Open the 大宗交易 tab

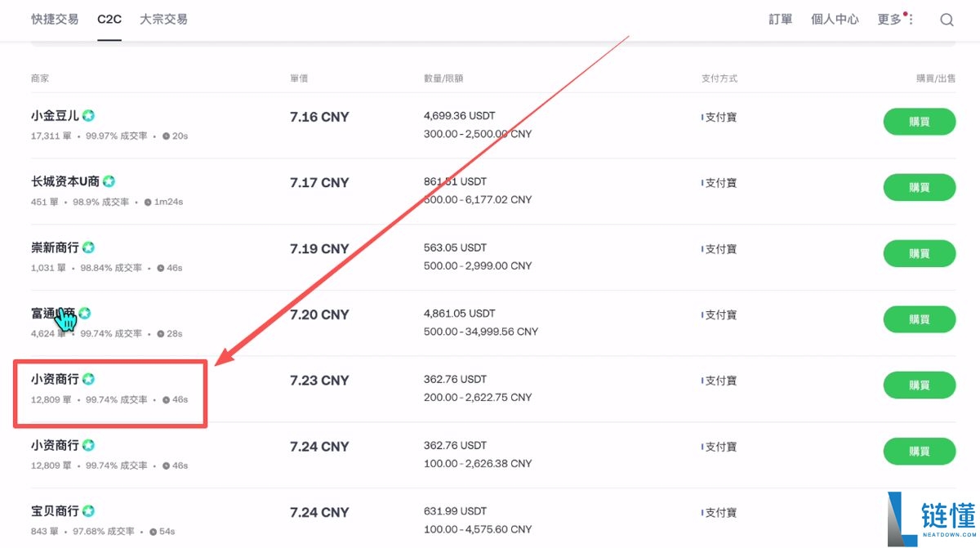point(163,19)
